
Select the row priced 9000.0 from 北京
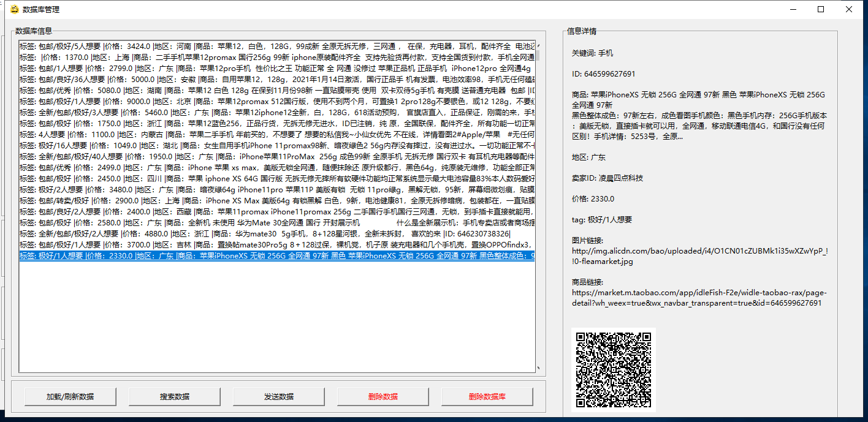pos(277,101)
